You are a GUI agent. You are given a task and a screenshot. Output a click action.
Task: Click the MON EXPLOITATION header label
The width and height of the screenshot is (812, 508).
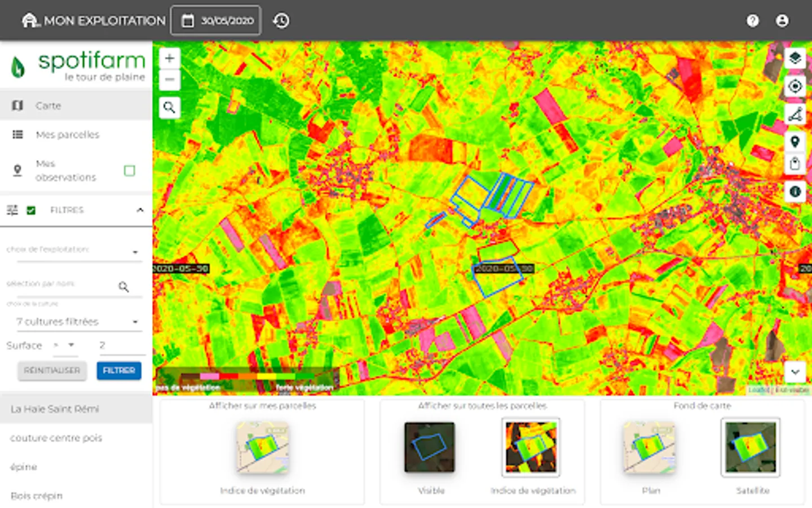(105, 21)
